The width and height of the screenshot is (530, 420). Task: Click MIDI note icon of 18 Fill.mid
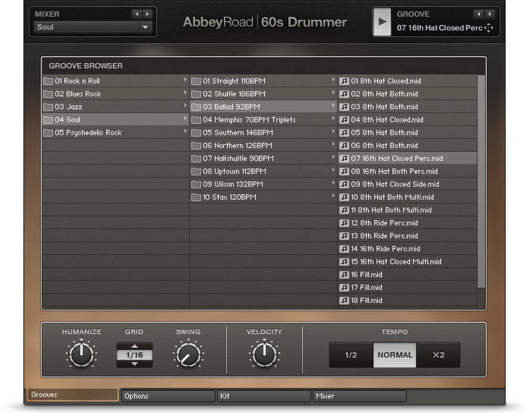(x=344, y=300)
